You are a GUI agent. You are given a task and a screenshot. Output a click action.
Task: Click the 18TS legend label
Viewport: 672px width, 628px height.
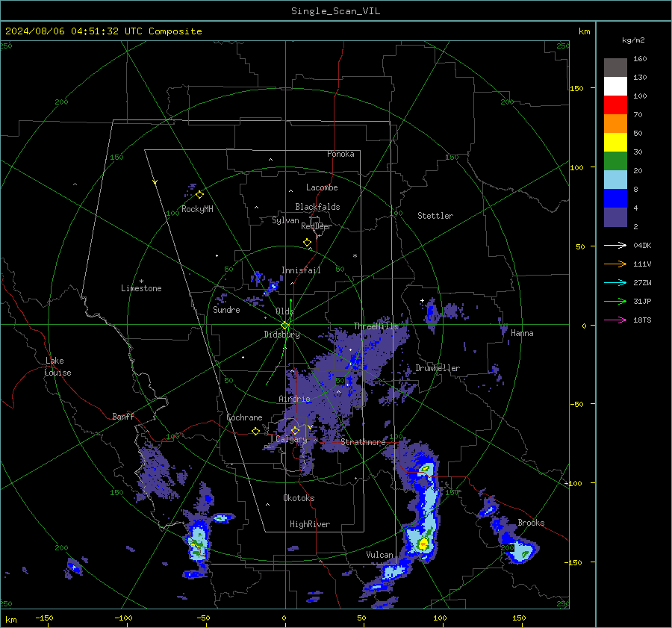642,320
